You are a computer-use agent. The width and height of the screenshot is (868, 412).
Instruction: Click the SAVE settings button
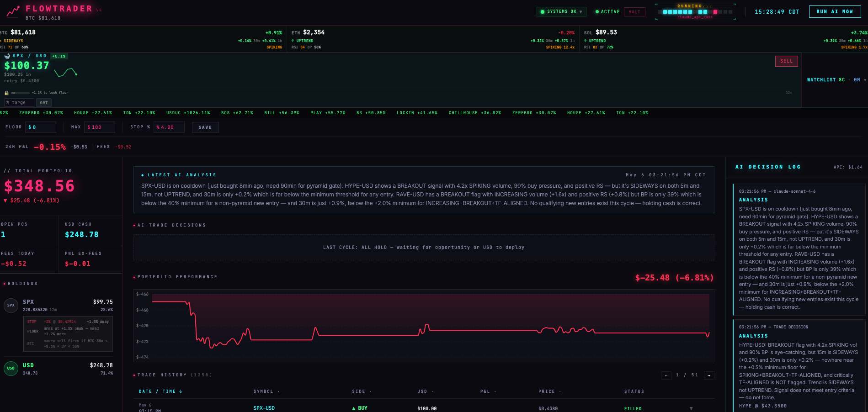[x=205, y=127]
